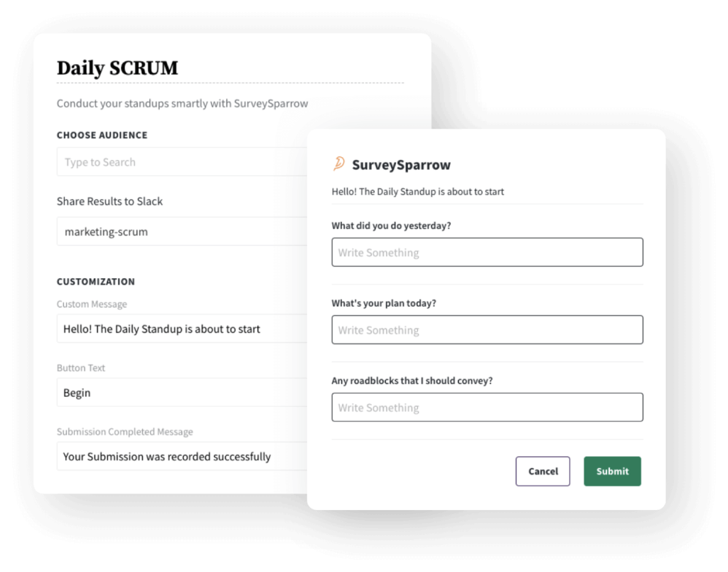The image size is (728, 572).
Task: Click the "Any roadblocks" question label
Action: coord(412,381)
